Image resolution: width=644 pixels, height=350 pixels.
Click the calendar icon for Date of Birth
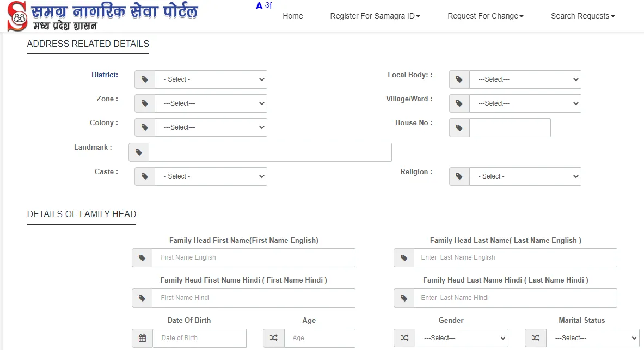[142, 338]
